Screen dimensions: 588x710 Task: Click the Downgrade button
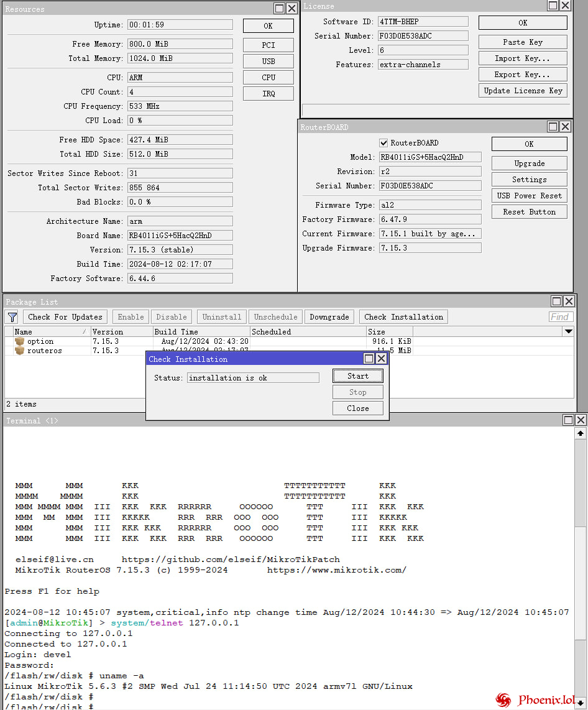tap(329, 317)
